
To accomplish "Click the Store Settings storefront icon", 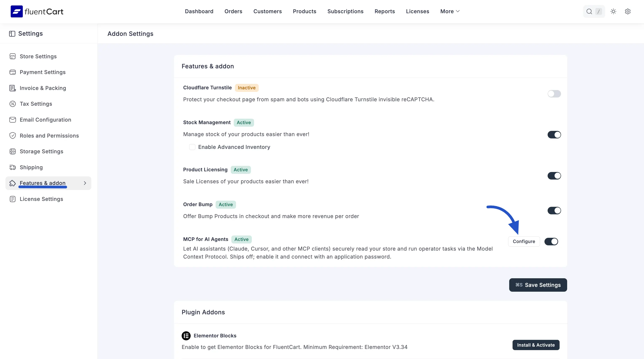I will [x=13, y=56].
